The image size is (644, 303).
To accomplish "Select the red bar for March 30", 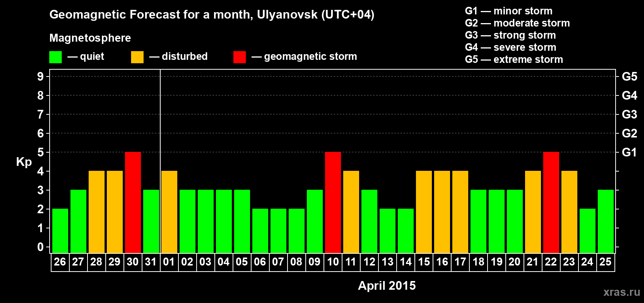I will [x=133, y=203].
